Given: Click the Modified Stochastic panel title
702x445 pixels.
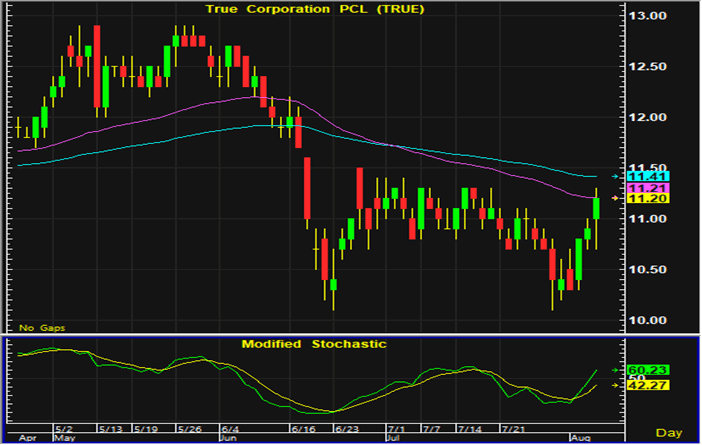Looking at the screenshot, I should 314,344.
